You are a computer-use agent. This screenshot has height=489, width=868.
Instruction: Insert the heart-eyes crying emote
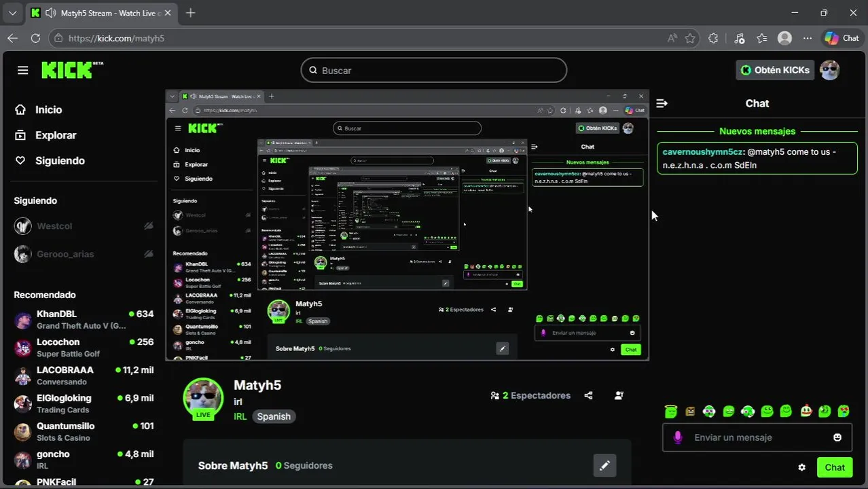pyautogui.click(x=844, y=411)
